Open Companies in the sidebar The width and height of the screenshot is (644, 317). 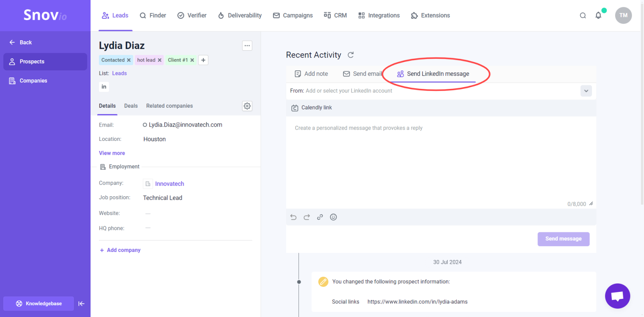[x=45, y=81]
